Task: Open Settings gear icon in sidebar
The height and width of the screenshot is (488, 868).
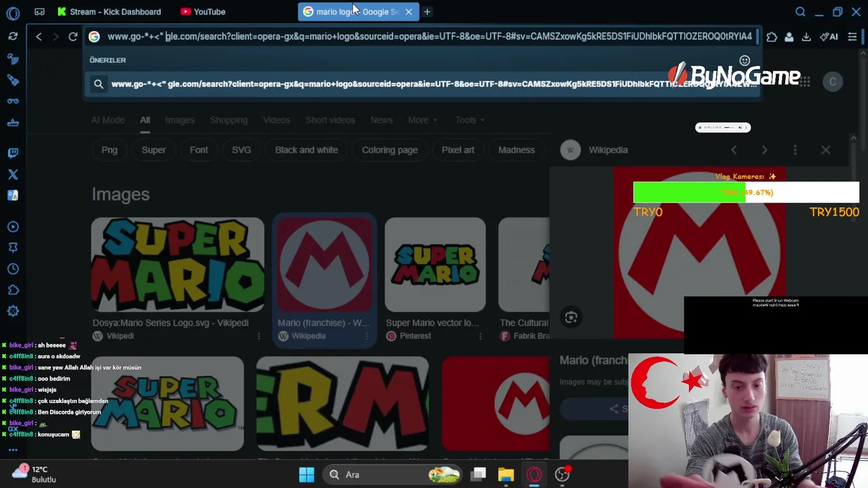Action: coord(13,311)
